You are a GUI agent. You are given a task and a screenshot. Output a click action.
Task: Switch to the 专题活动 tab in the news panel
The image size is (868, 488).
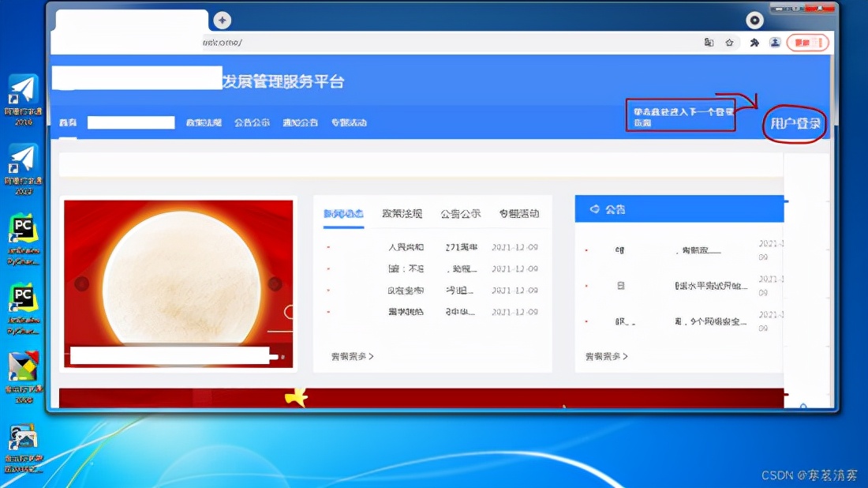pos(518,213)
